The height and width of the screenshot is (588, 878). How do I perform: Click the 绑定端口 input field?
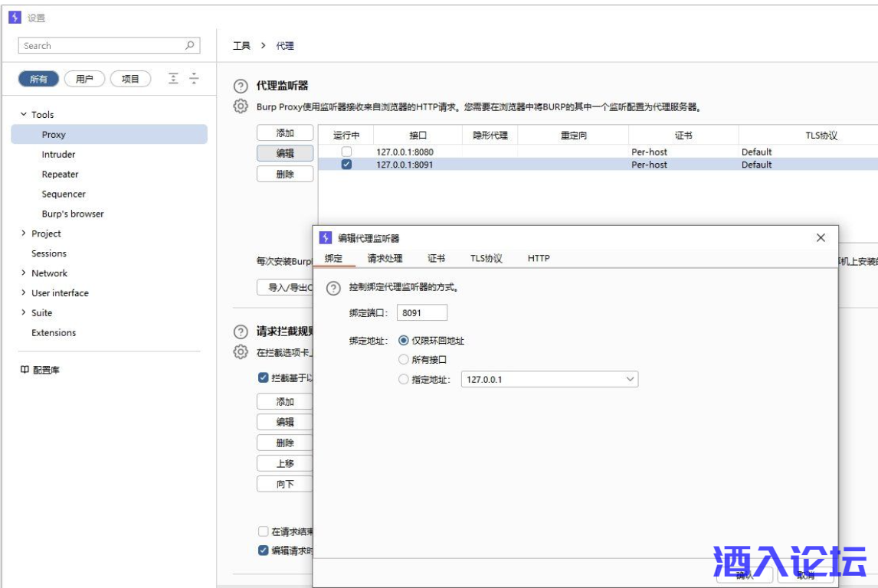click(x=421, y=313)
